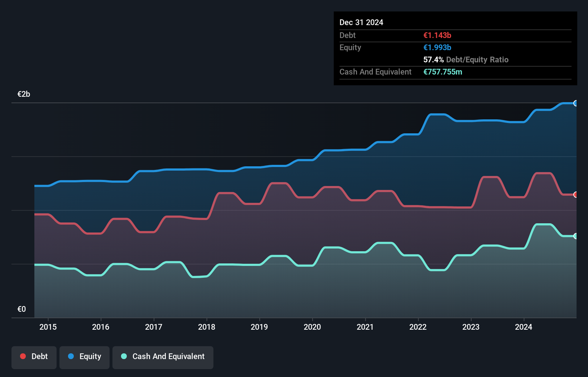Click the €757.755m cash value
The height and width of the screenshot is (377, 588).
pyautogui.click(x=443, y=72)
